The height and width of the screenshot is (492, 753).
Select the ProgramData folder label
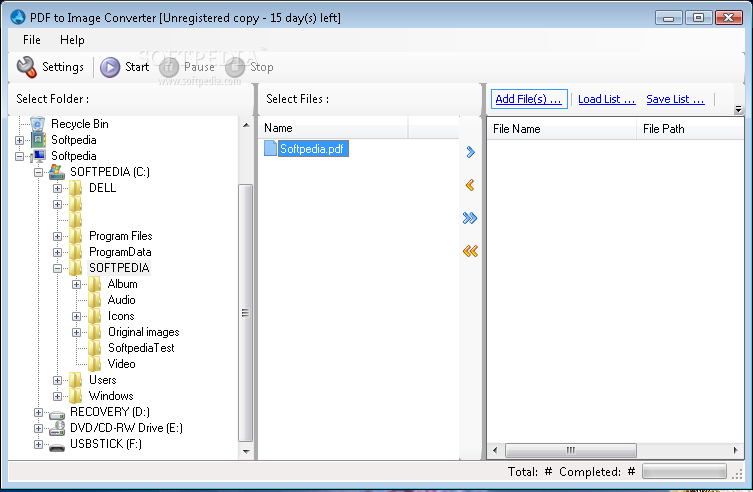click(120, 252)
